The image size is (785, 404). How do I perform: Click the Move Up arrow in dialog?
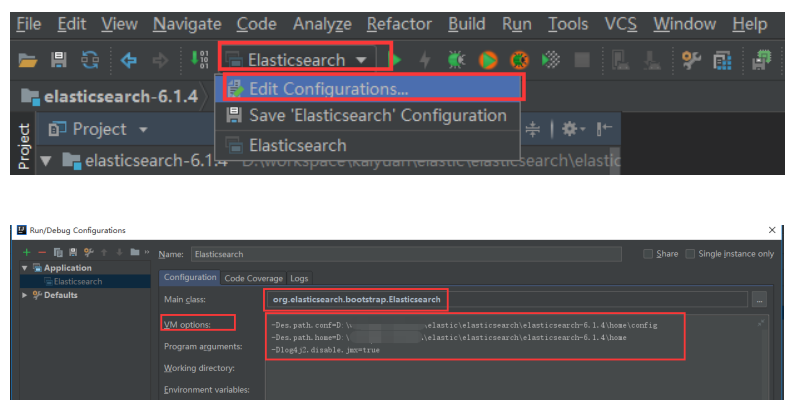pyautogui.click(x=104, y=252)
